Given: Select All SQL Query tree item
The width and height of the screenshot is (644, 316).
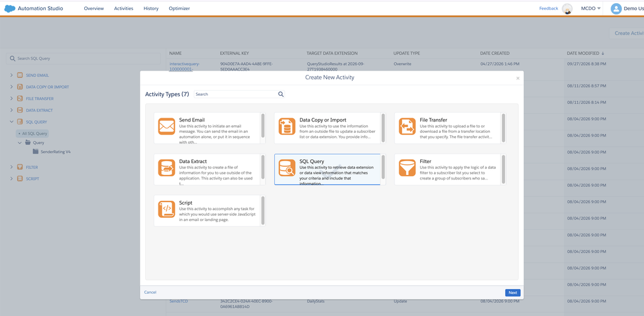Looking at the screenshot, I should 33,133.
